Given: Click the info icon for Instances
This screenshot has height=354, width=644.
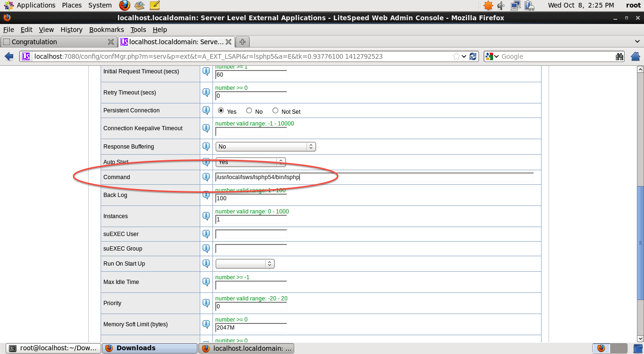Looking at the screenshot, I should (206, 216).
